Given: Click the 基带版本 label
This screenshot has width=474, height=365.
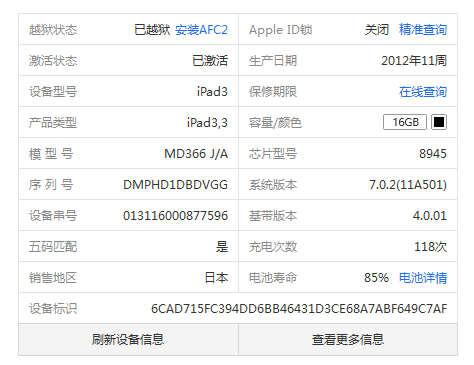Looking at the screenshot, I should coord(273,216).
